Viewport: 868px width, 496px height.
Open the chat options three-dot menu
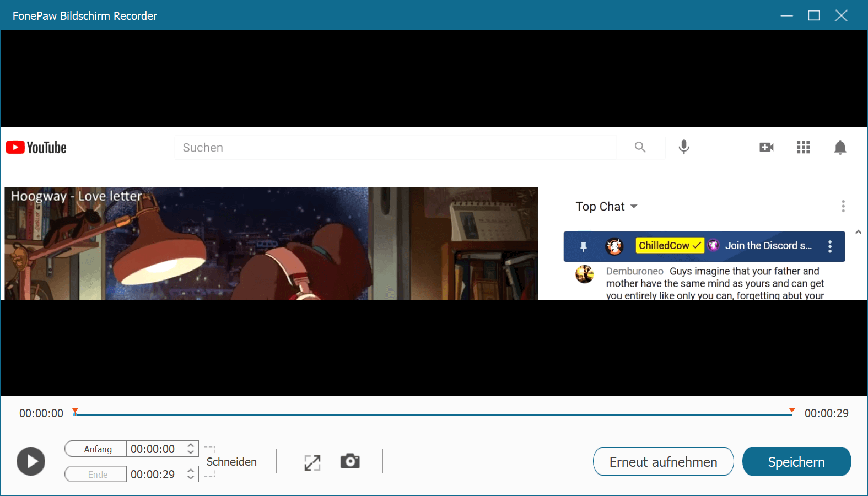(x=843, y=206)
